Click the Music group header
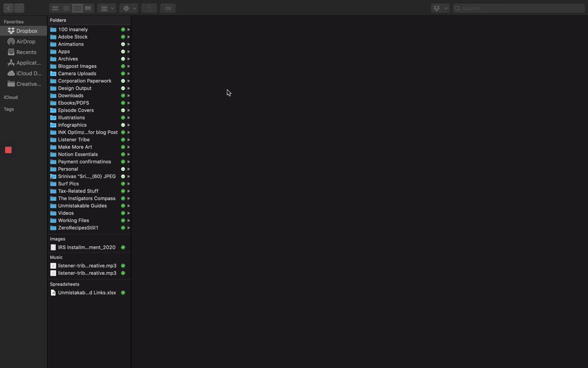 [x=56, y=257]
